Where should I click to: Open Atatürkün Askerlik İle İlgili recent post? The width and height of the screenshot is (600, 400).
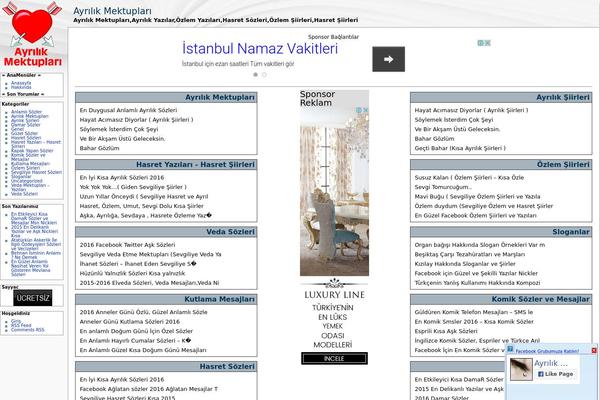point(36,244)
